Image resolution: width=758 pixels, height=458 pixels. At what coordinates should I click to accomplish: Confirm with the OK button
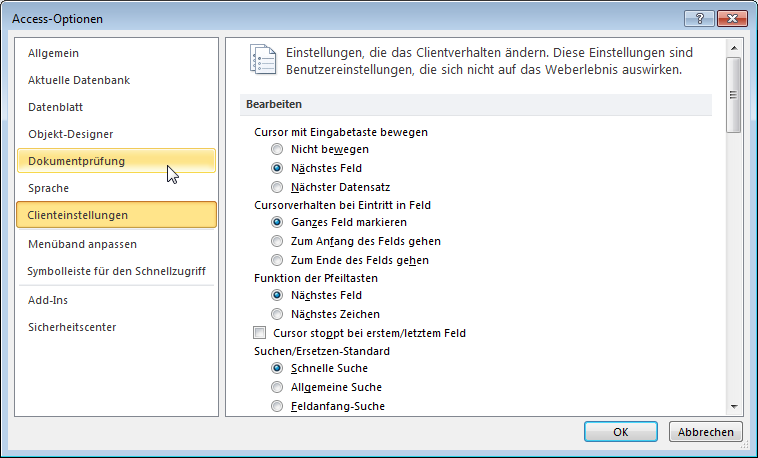point(620,432)
